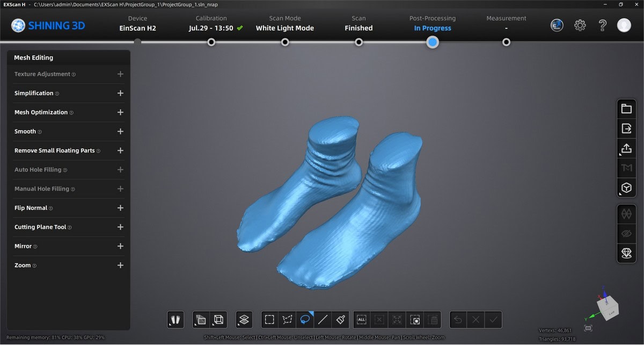The height and width of the screenshot is (345, 644).
Task: Toggle the shaded view display mode
Action: (x=201, y=320)
